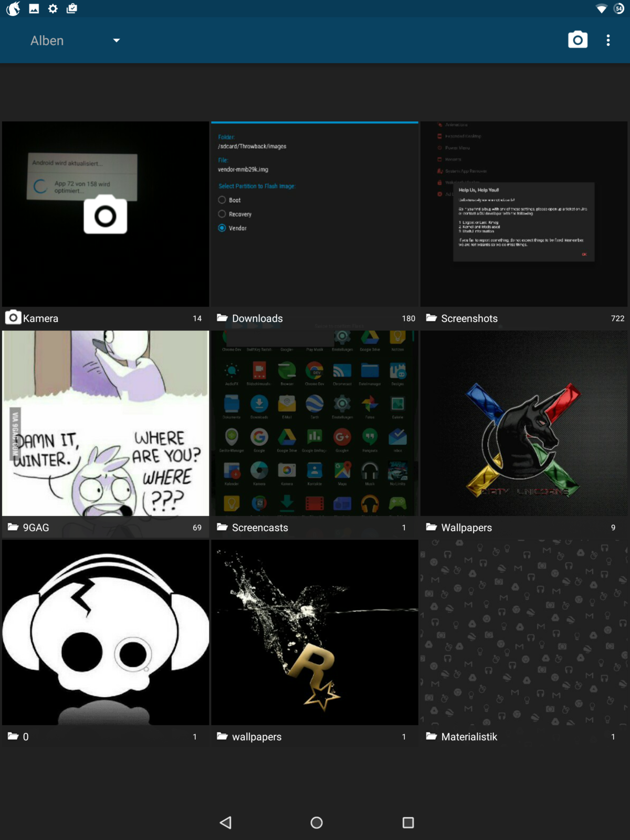Tap the settings gear in status bar
Screen dimensions: 630x840
[x=53, y=8]
